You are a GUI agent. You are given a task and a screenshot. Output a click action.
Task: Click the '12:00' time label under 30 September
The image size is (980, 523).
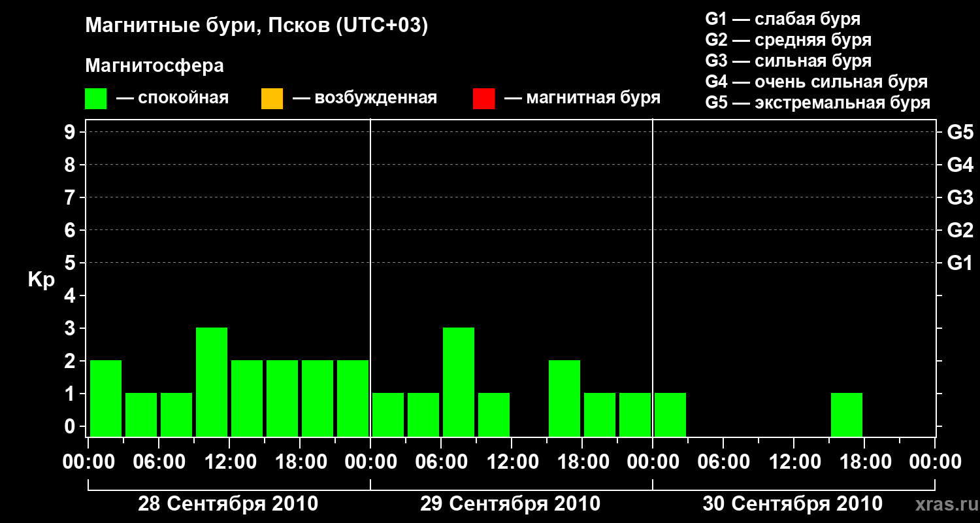point(794,462)
